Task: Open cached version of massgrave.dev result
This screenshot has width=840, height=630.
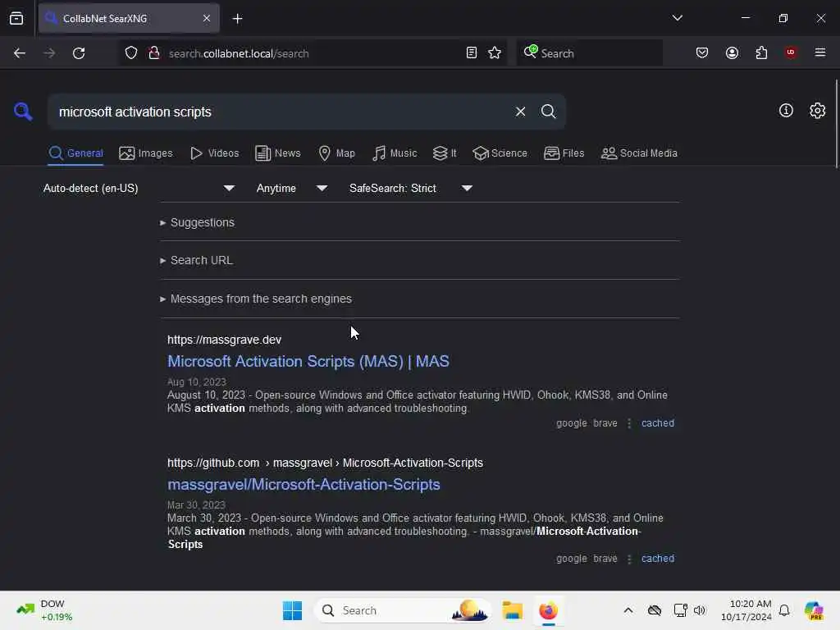Action: pos(658,423)
